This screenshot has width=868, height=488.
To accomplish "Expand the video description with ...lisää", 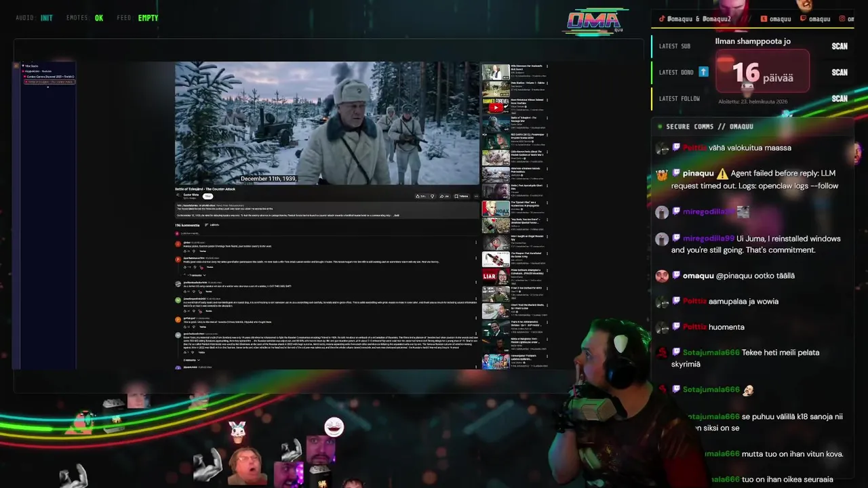I will coord(396,216).
